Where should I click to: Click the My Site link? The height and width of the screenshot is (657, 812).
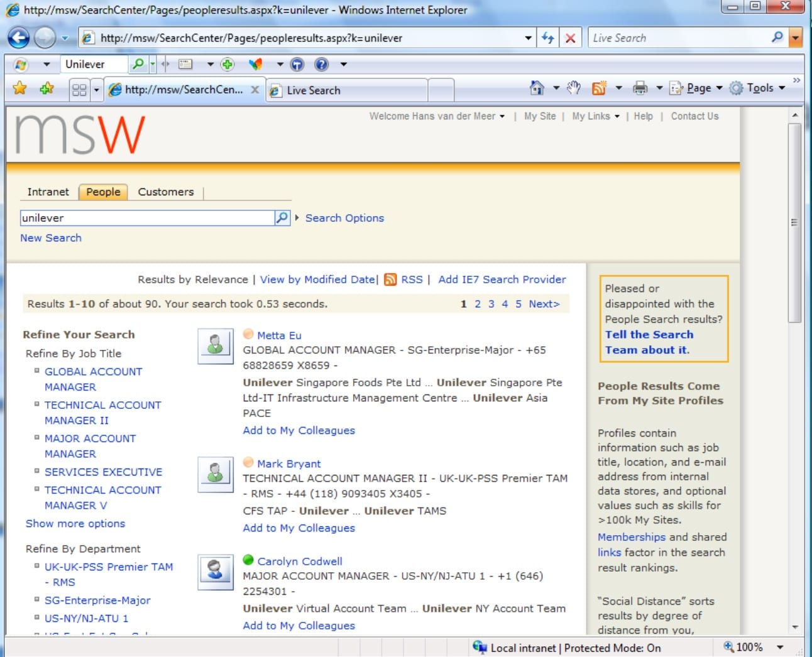pyautogui.click(x=540, y=116)
